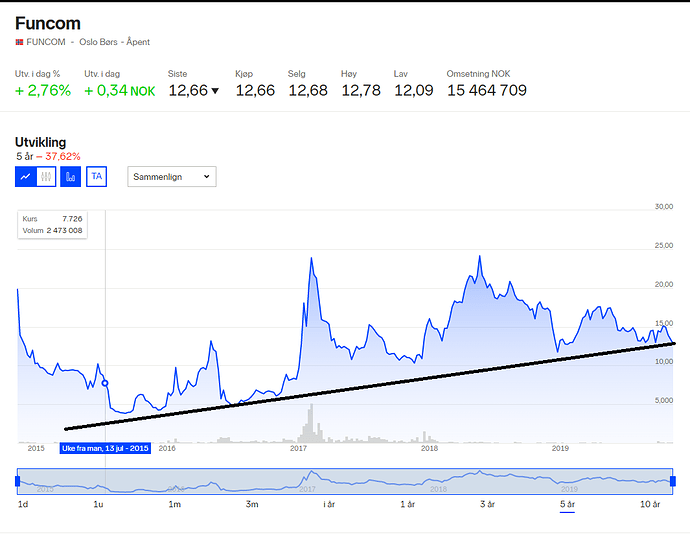
Task: Click the 'Uke fra man, 13 jul - 2015' date label
Action: (x=105, y=448)
